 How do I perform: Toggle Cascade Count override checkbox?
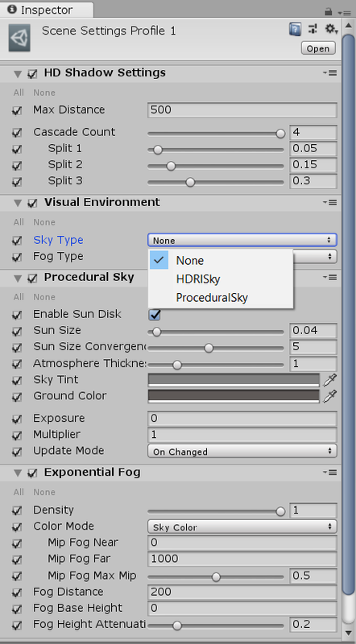[x=17, y=133]
